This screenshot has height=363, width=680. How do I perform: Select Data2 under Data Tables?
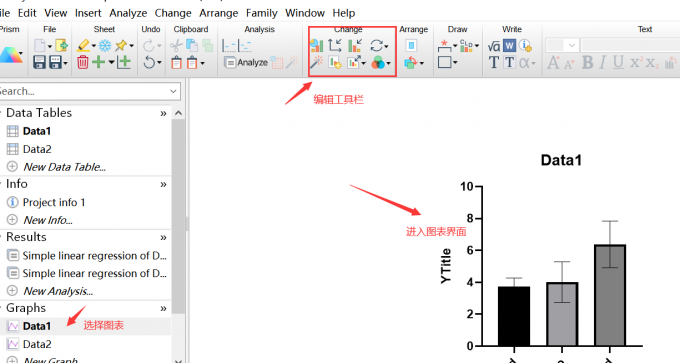tap(37, 149)
